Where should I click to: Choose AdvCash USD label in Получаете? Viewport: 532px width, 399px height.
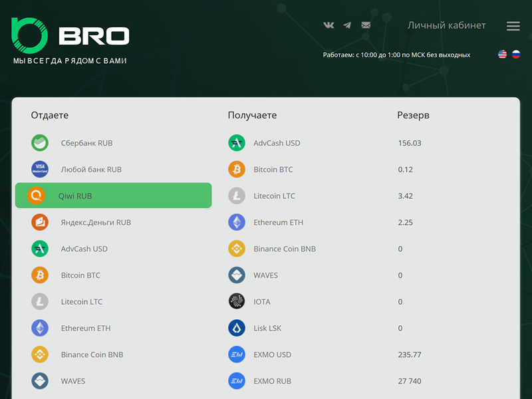277,143
